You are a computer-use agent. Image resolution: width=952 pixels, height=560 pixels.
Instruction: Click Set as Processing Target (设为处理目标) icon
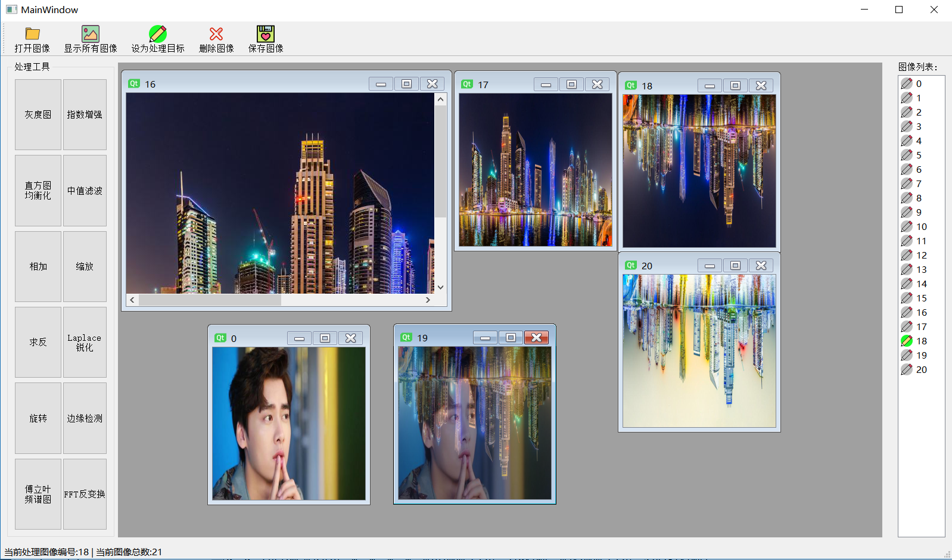158,34
